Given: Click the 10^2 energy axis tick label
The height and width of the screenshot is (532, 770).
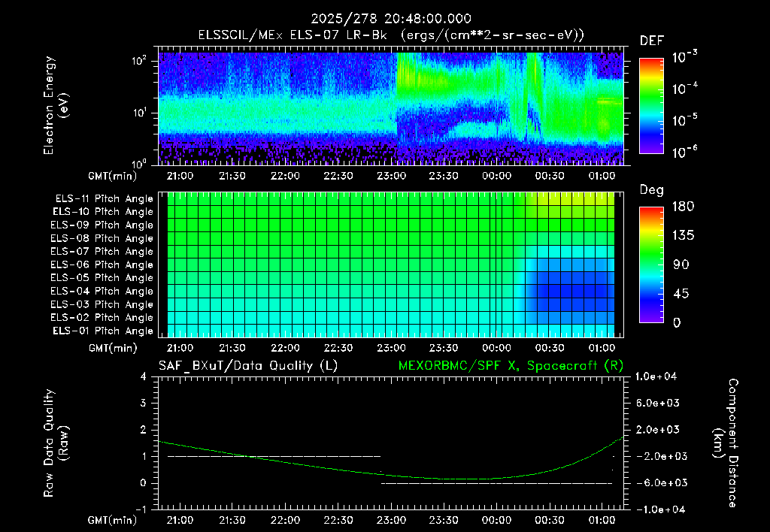Looking at the screenshot, I should [140, 61].
